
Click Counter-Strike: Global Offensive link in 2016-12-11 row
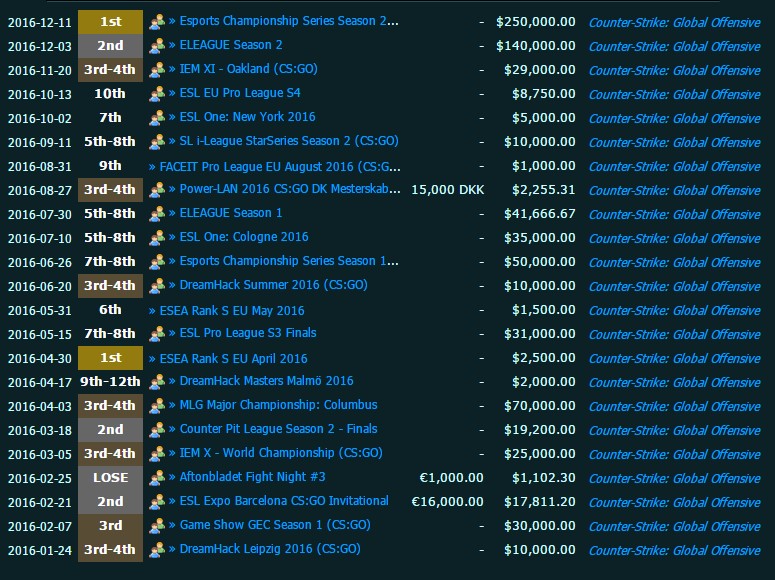point(675,23)
